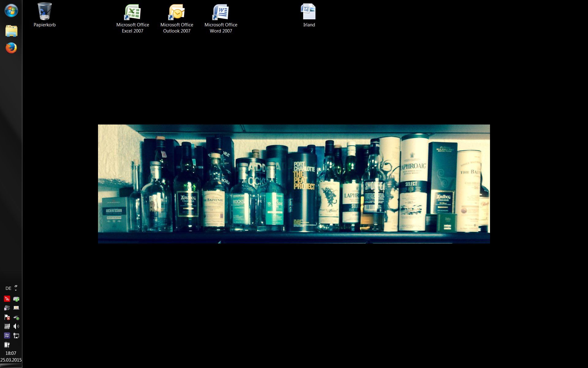Click the battery power tray icon
This screenshot has width=588, height=368.
coord(7,345)
